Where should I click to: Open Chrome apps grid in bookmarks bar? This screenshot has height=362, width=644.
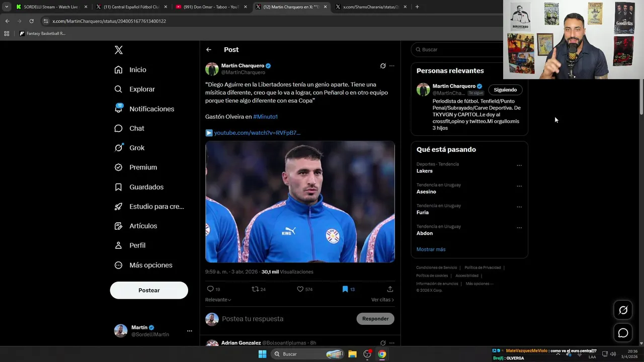click(x=7, y=34)
